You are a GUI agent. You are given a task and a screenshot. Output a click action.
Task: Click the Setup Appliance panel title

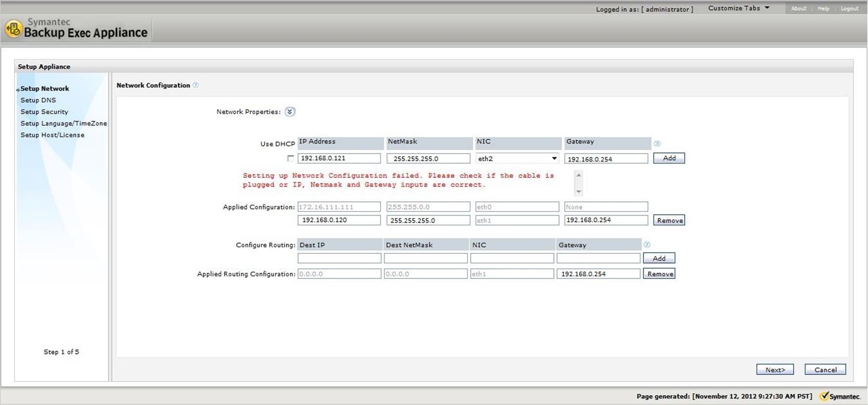[x=44, y=67]
